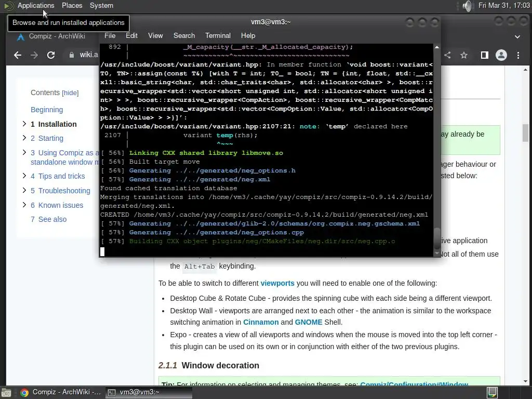Click the terminal title vm3@vm3:~
Screen dimensions: 532x399
coord(271,22)
